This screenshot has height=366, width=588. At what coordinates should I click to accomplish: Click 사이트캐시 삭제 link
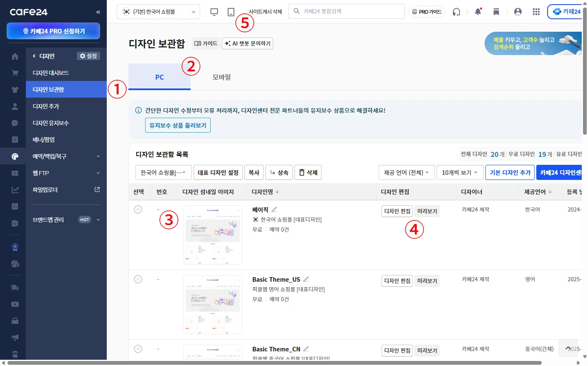[x=265, y=12]
